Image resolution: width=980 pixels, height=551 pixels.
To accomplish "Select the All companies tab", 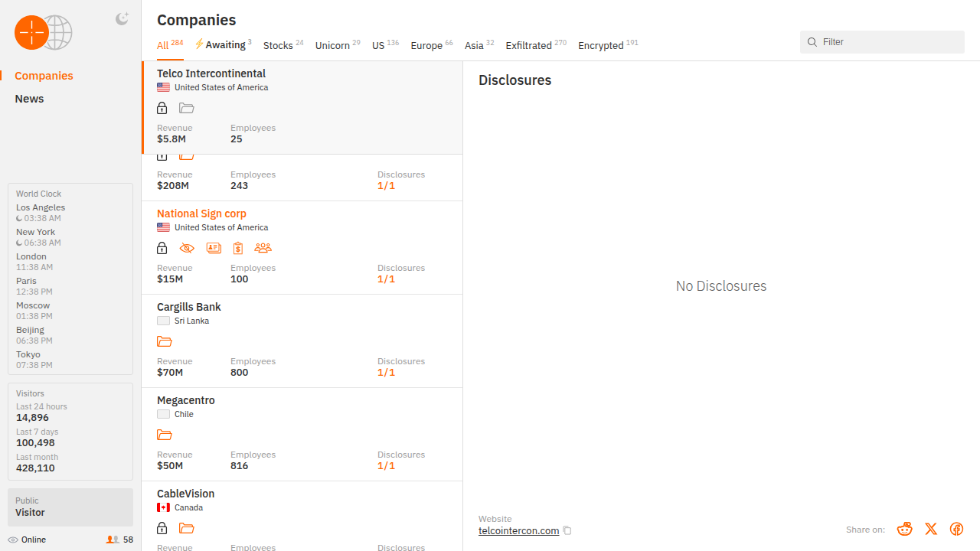I will [170, 45].
